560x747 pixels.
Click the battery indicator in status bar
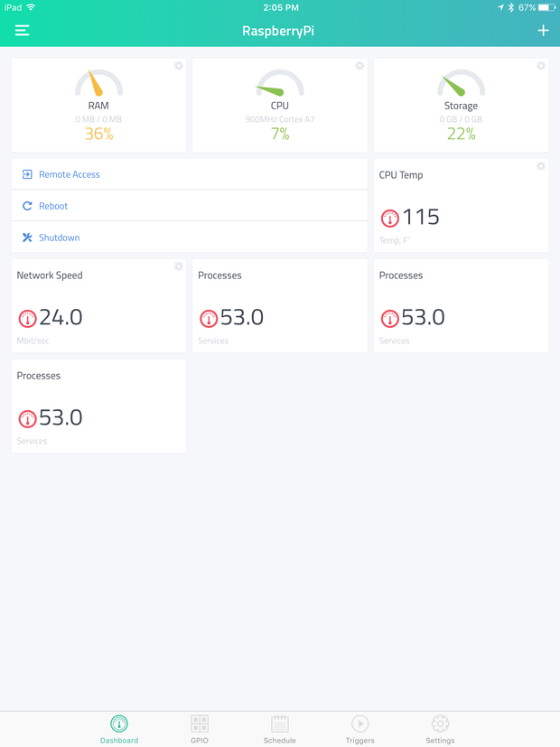546,7
